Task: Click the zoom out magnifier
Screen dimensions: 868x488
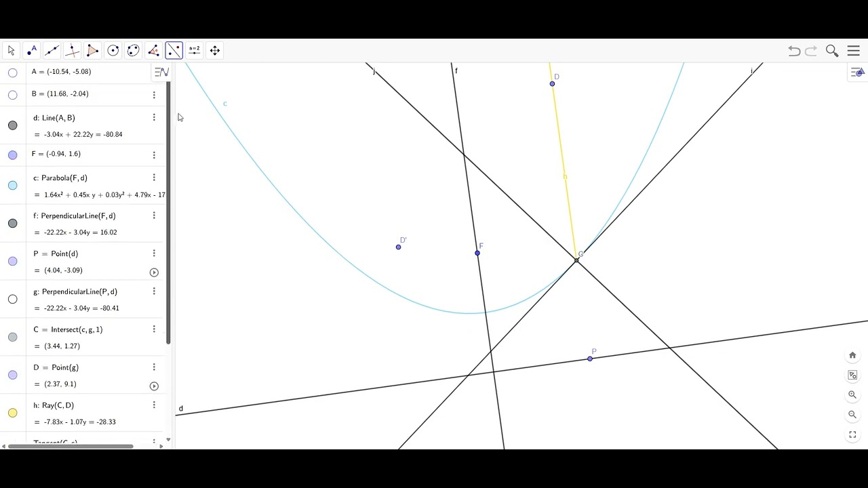Action: point(852,414)
